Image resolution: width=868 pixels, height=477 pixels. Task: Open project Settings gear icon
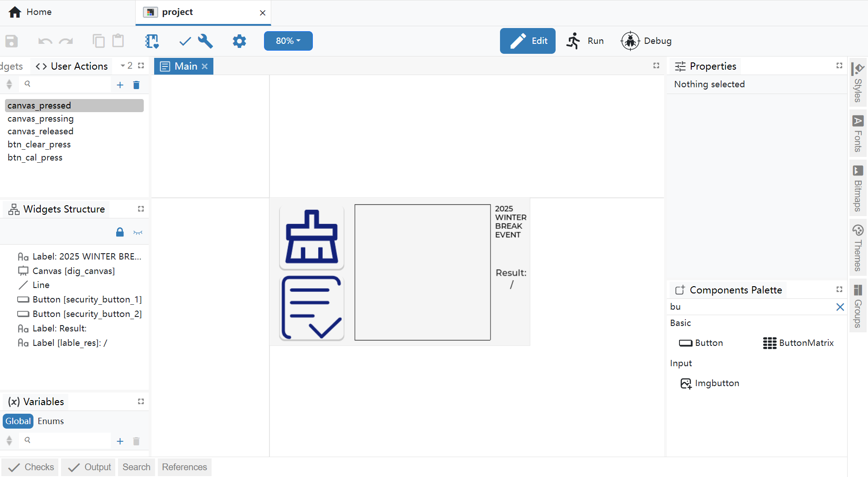tap(239, 41)
